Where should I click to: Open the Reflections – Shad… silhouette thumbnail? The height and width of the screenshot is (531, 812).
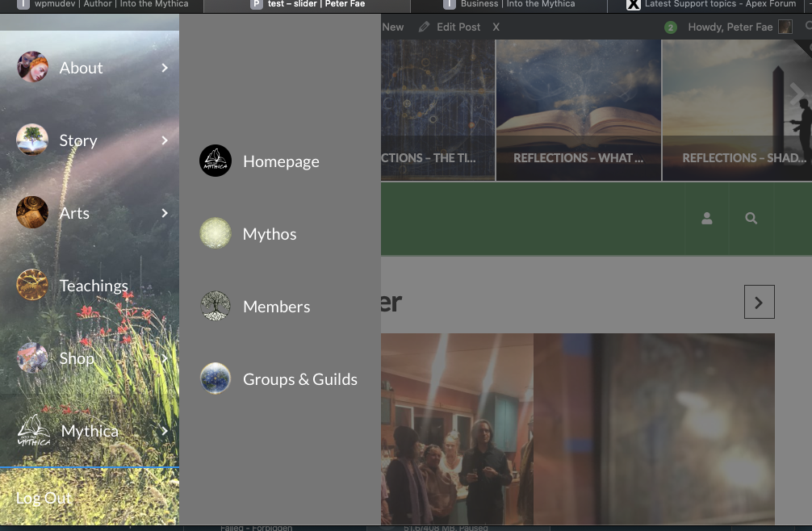tap(737, 111)
